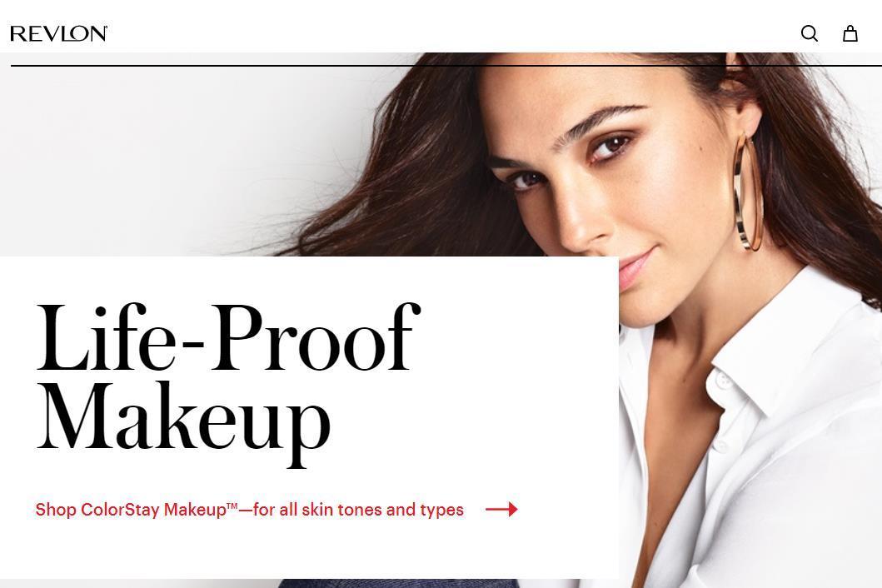Viewport: 882px width, 588px height.
Task: Click the word Makeup in the headline
Action: coord(183,423)
